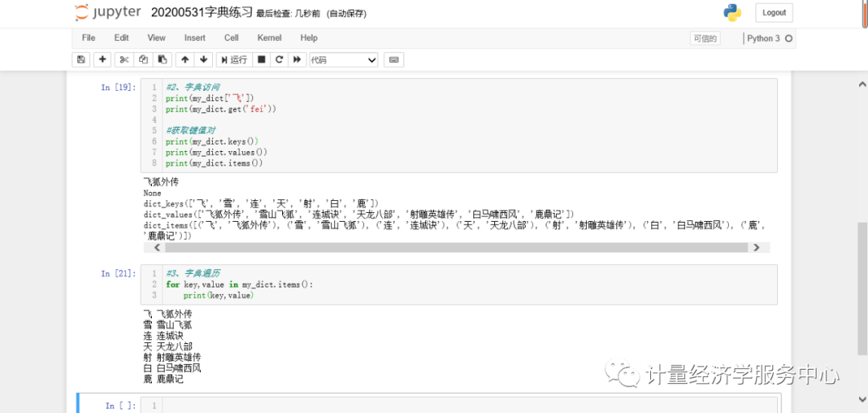The image size is (868, 413).
Task: Click into the empty In [ ] cell
Action: point(469,406)
